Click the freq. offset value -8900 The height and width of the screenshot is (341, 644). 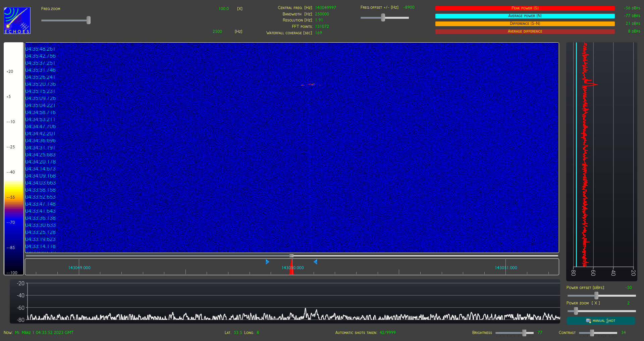pos(409,7)
